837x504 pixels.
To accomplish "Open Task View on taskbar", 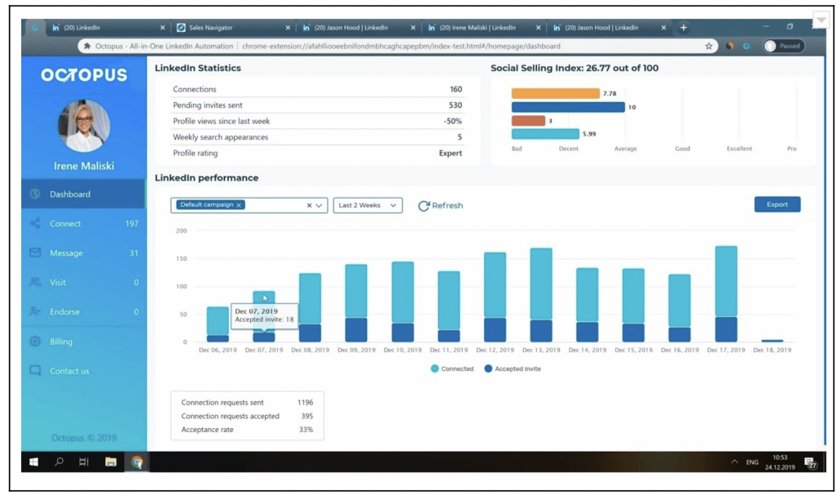I will tap(84, 462).
